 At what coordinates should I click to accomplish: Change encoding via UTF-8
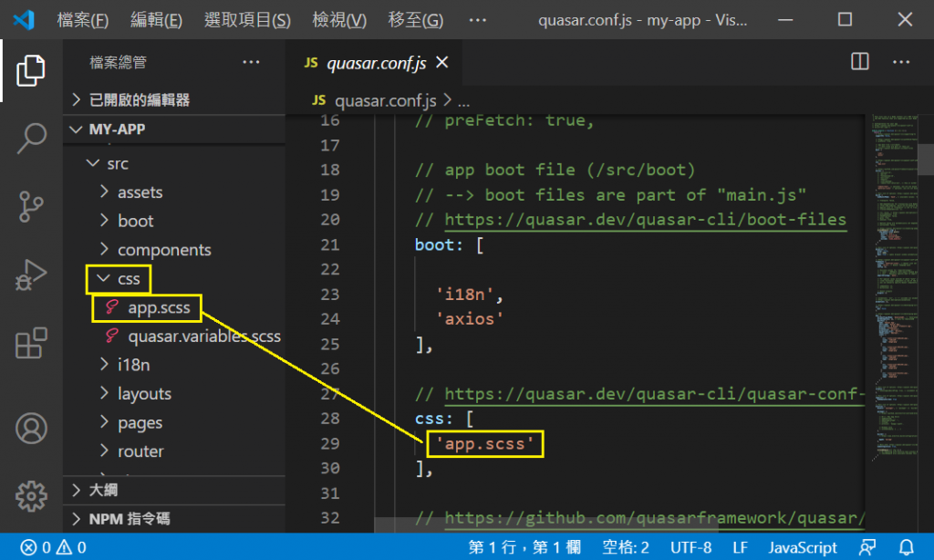click(690, 547)
